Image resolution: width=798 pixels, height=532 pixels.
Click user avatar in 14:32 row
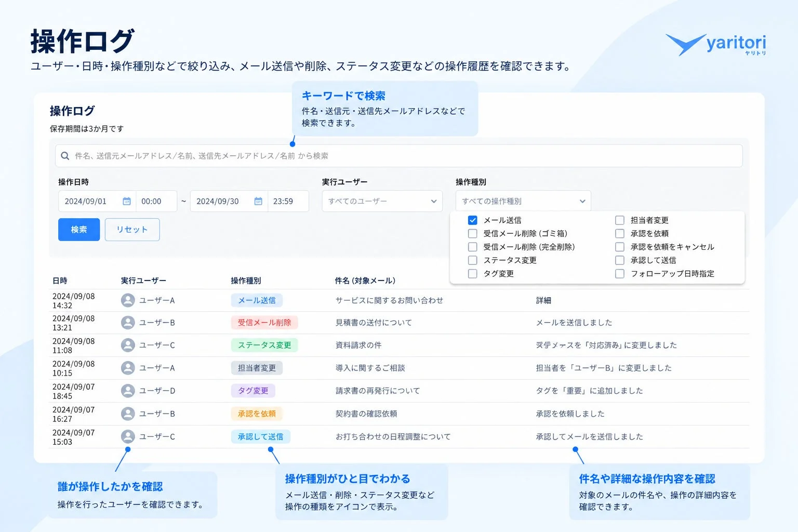(128, 300)
